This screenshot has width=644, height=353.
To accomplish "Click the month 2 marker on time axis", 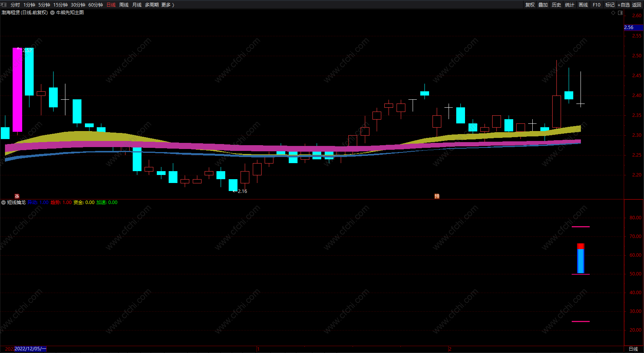I will [x=450, y=349].
